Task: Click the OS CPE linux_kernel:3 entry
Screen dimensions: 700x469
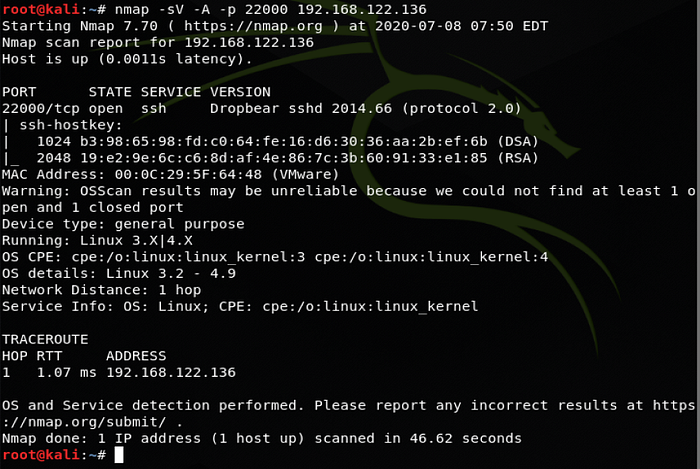Action: 209,256
